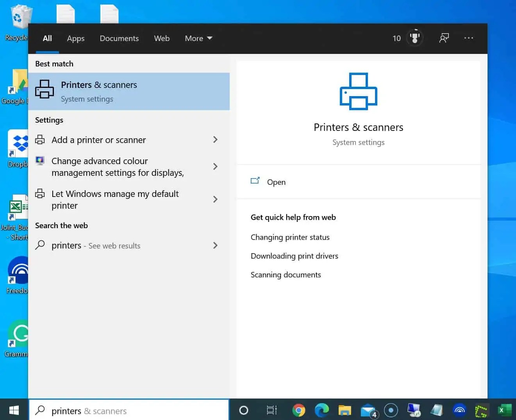Screen dimensions: 516x420
Task: Click the feedback icon in the search header
Action: (444, 38)
